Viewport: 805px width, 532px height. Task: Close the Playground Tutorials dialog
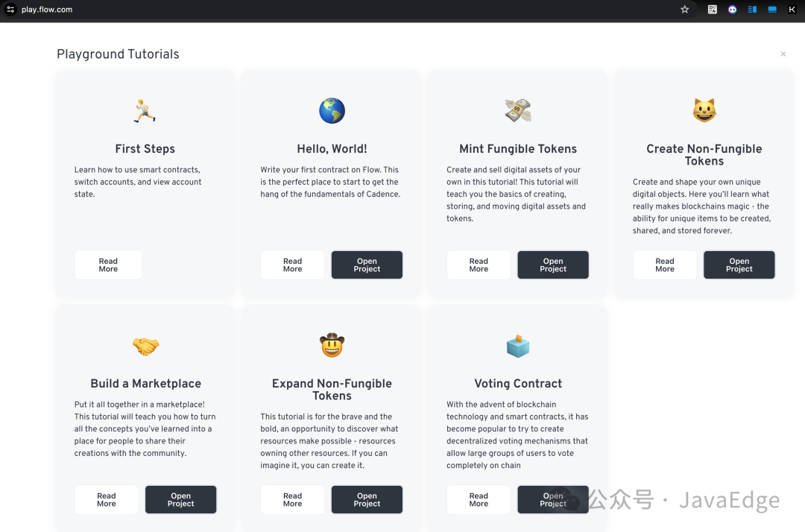(783, 54)
